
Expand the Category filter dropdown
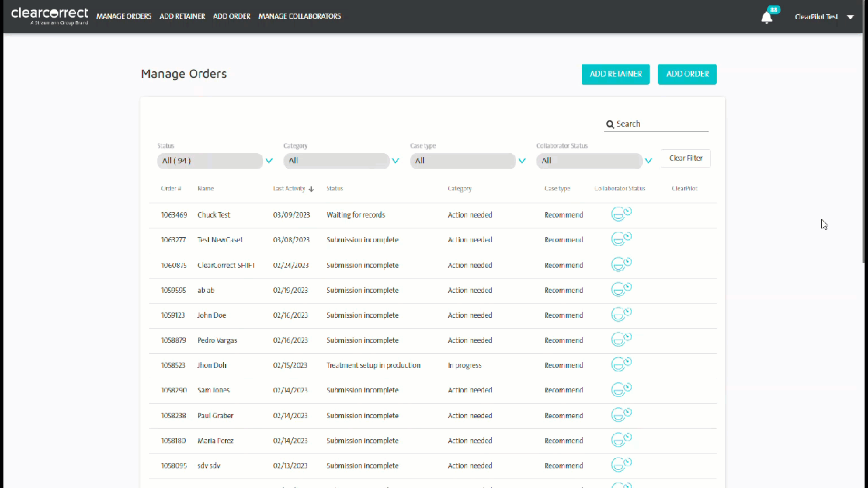395,161
